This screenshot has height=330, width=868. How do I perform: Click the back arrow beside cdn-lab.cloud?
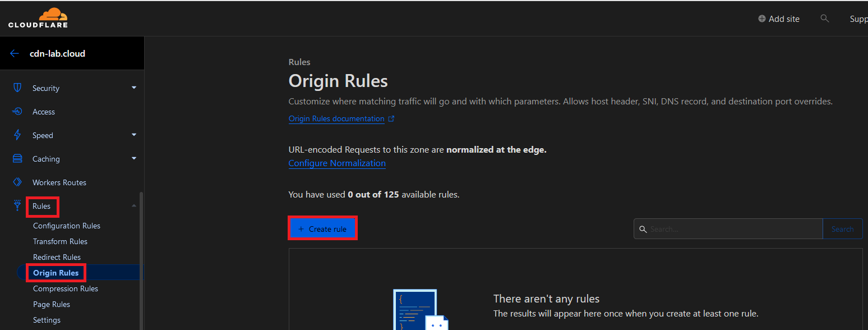pyautogui.click(x=15, y=54)
